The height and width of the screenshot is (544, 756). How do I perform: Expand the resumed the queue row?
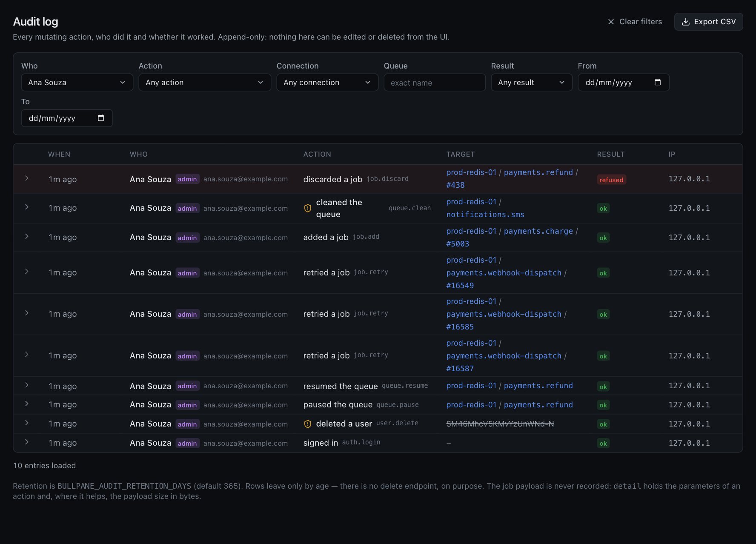pos(27,385)
